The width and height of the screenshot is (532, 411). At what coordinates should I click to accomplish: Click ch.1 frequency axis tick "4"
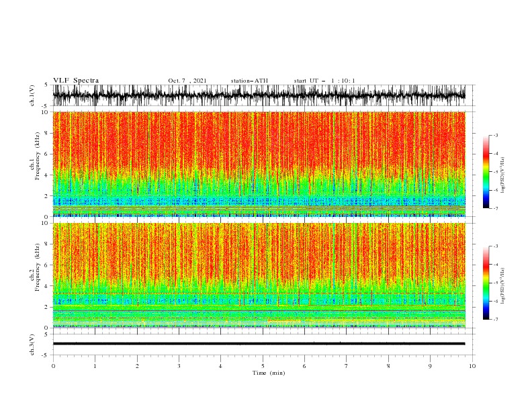pyautogui.click(x=47, y=175)
